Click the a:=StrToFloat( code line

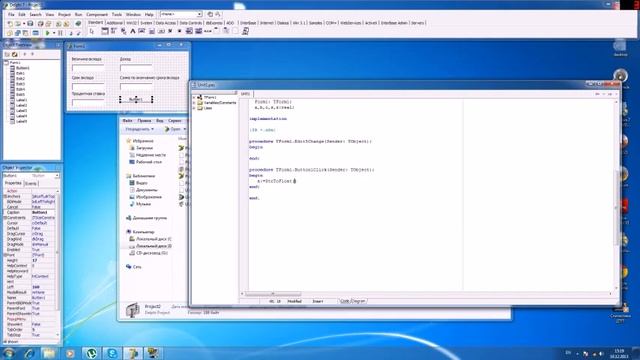point(276,181)
